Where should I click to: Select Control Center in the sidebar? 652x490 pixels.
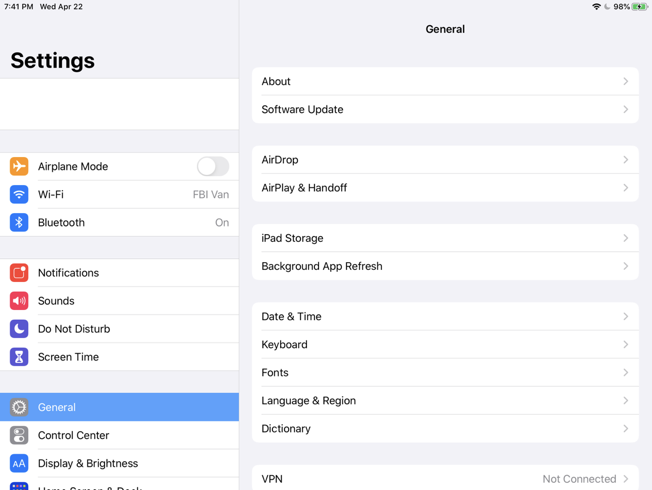[x=119, y=436]
